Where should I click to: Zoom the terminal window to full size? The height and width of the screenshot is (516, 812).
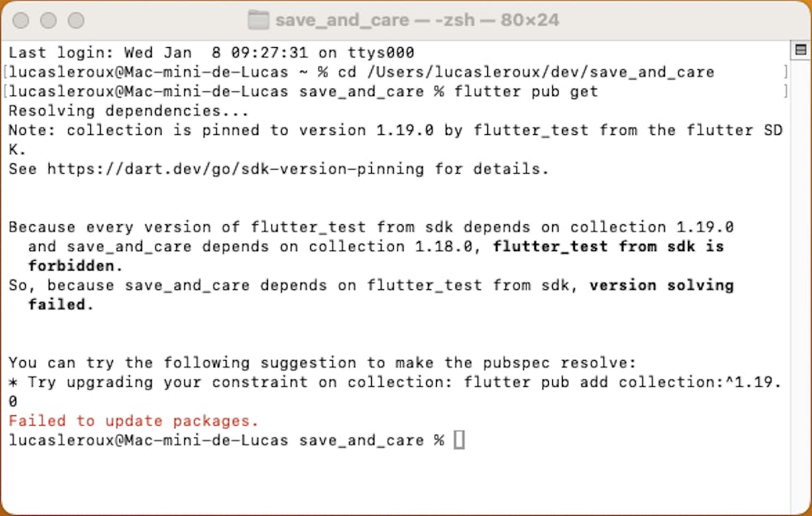pos(76,20)
